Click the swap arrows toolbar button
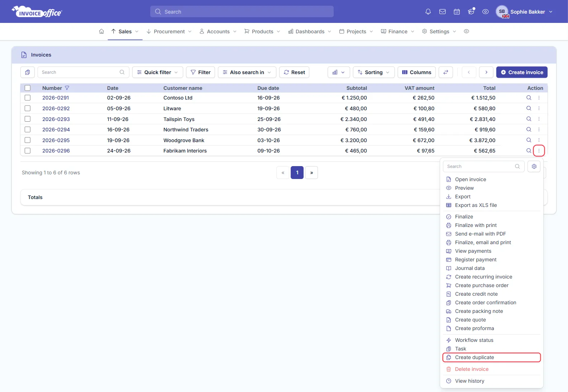Viewport: 568px width, 392px height. (x=446, y=72)
